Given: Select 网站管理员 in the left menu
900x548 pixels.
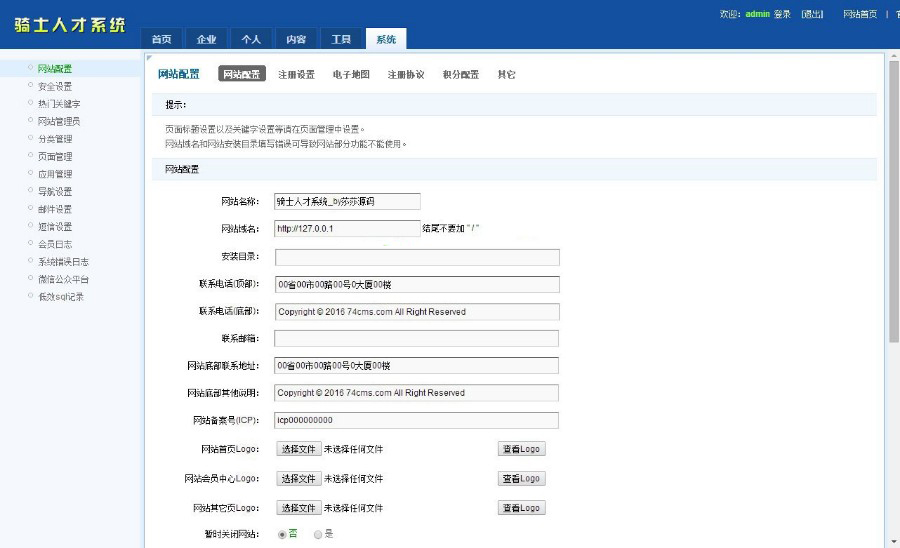Looking at the screenshot, I should [58, 121].
